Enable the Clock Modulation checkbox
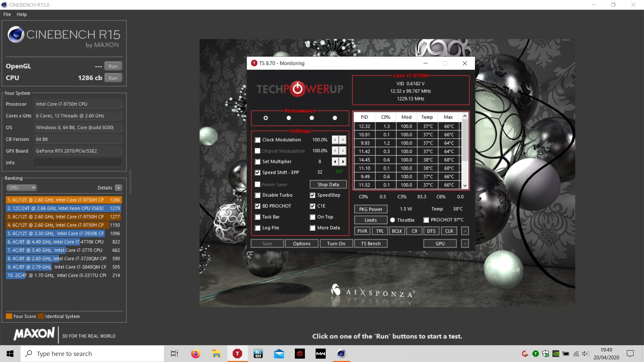The height and width of the screenshot is (362, 644). (258, 140)
